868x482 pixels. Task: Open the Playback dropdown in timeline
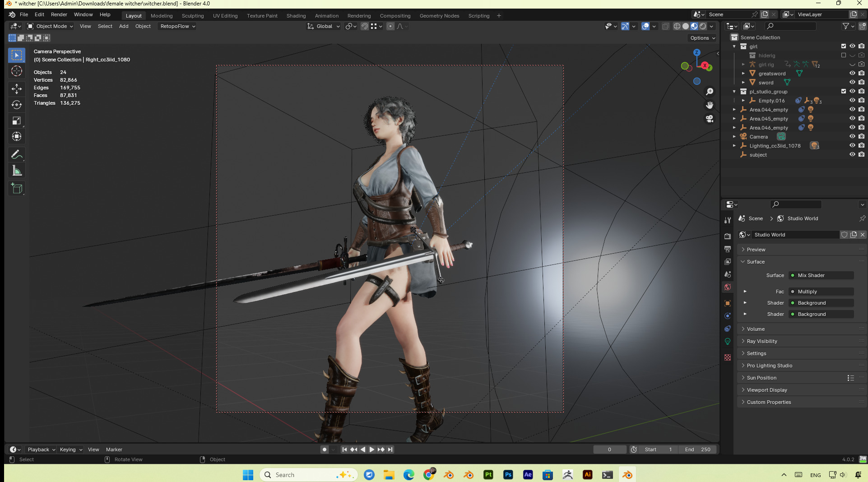[x=41, y=450]
